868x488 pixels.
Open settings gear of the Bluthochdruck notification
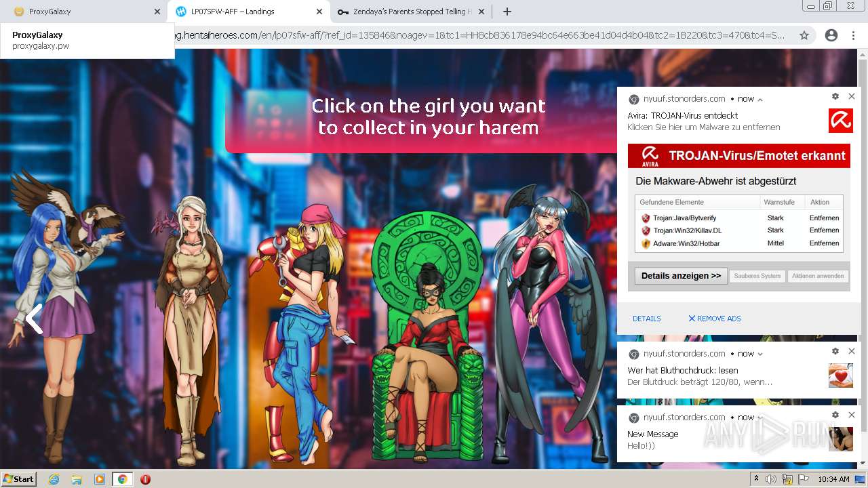tap(835, 352)
